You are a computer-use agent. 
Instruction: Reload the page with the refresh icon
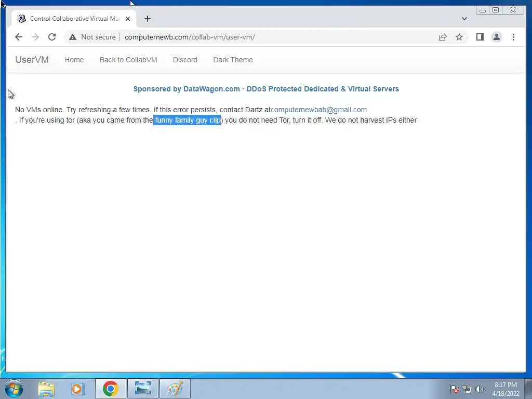tap(52, 37)
